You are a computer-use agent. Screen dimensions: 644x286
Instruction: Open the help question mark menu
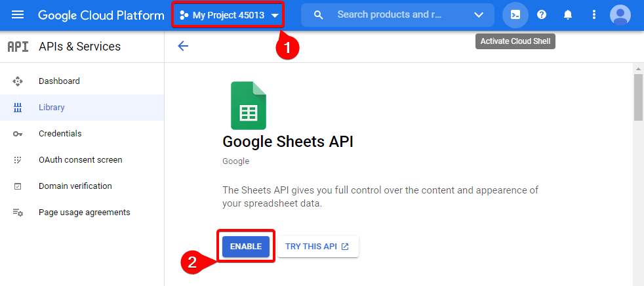tap(542, 15)
